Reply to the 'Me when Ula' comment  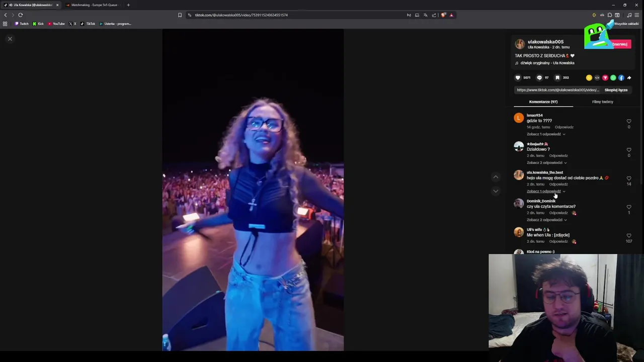558,242
